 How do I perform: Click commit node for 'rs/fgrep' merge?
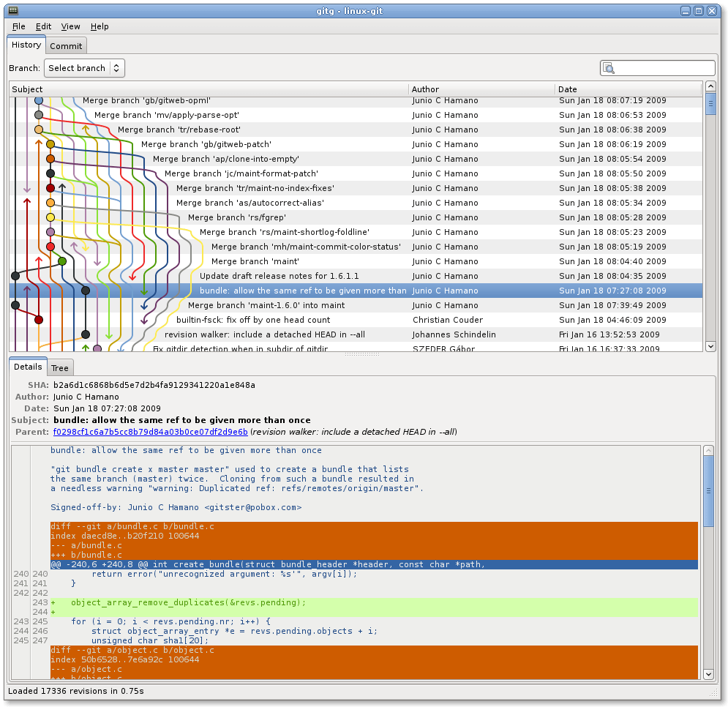coord(50,217)
